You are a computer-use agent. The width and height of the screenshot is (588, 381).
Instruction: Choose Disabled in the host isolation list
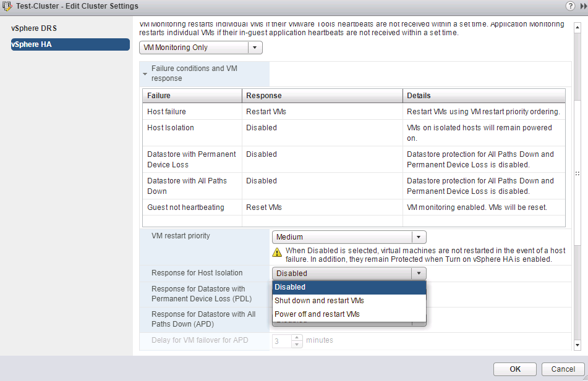tap(349, 287)
